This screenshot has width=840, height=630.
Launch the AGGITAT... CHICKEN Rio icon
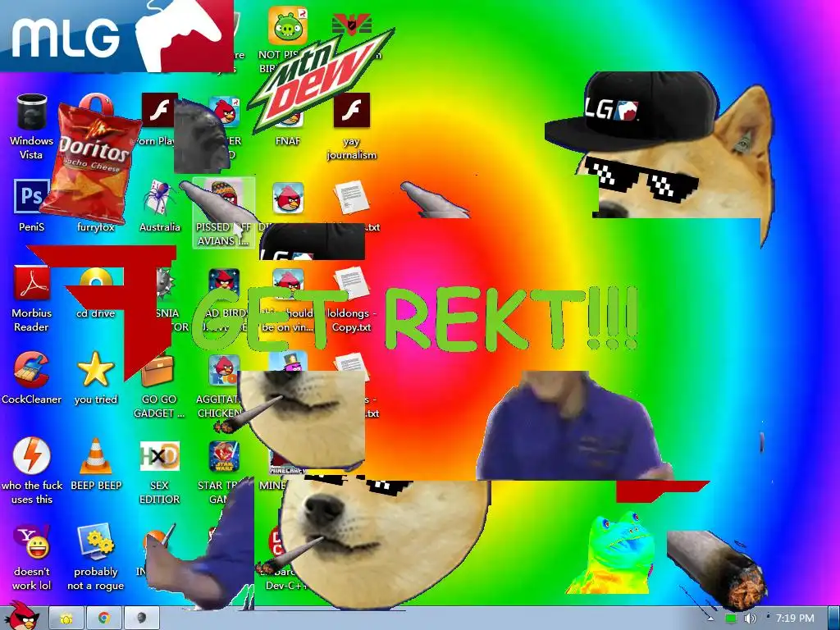(224, 370)
